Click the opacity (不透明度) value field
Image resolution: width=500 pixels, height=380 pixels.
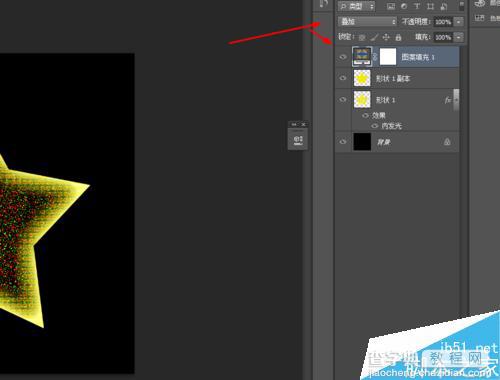pyautogui.click(x=443, y=22)
